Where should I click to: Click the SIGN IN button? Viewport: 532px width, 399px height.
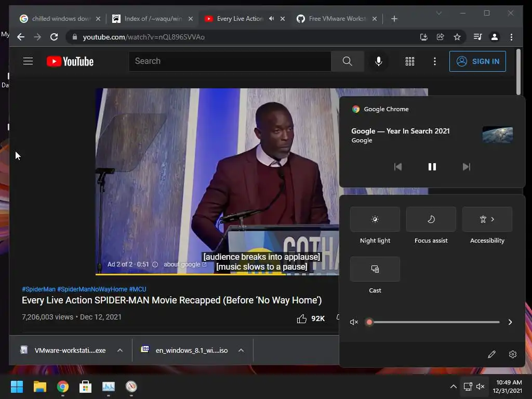pos(477,61)
